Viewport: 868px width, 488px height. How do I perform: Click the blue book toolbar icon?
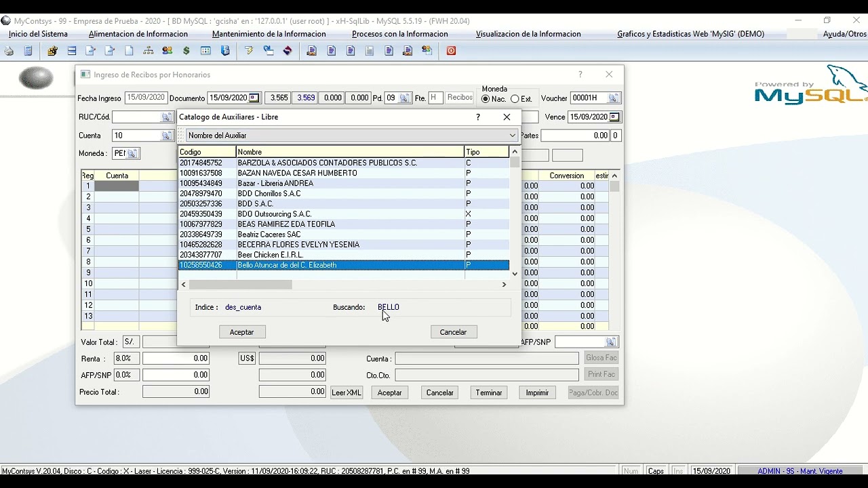pos(225,51)
